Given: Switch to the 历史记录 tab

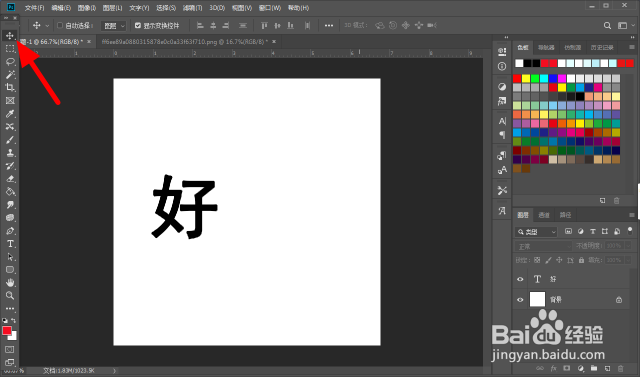Looking at the screenshot, I should pos(602,48).
